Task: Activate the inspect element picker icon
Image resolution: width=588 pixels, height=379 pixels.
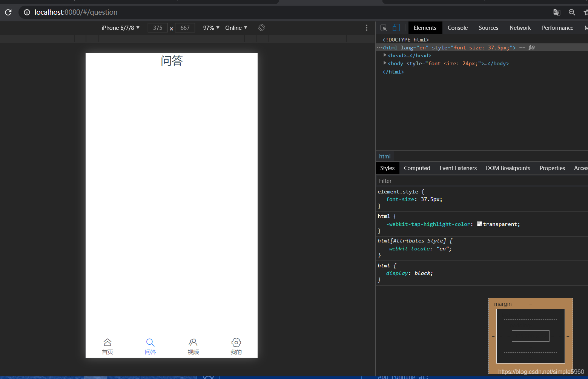Action: pyautogui.click(x=384, y=28)
